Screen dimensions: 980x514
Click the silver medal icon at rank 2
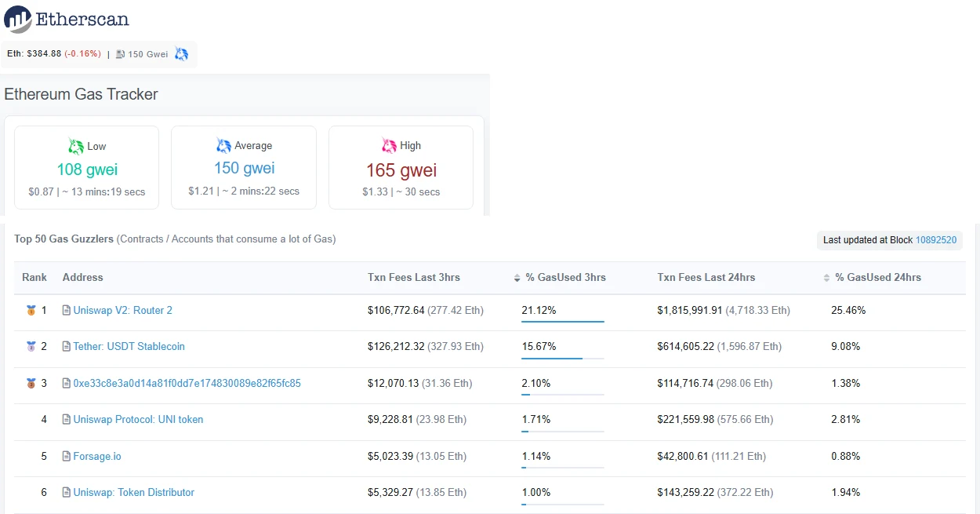(x=31, y=347)
